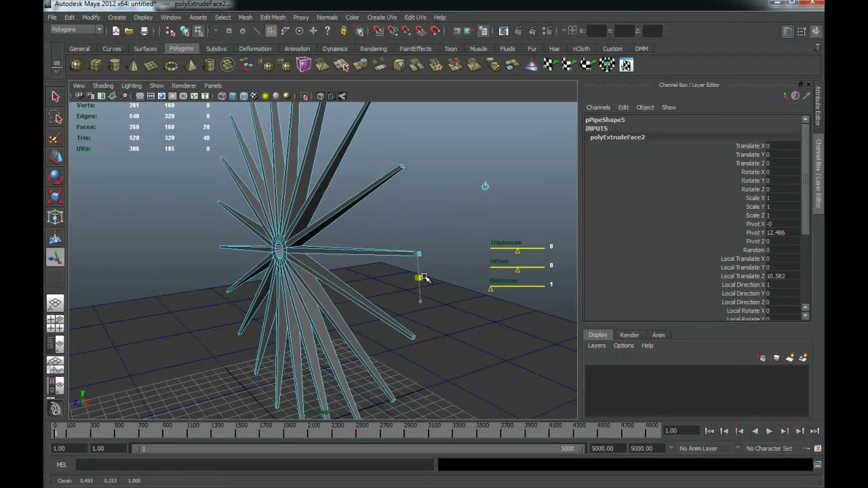Toggle the film gate overlay

[151, 96]
